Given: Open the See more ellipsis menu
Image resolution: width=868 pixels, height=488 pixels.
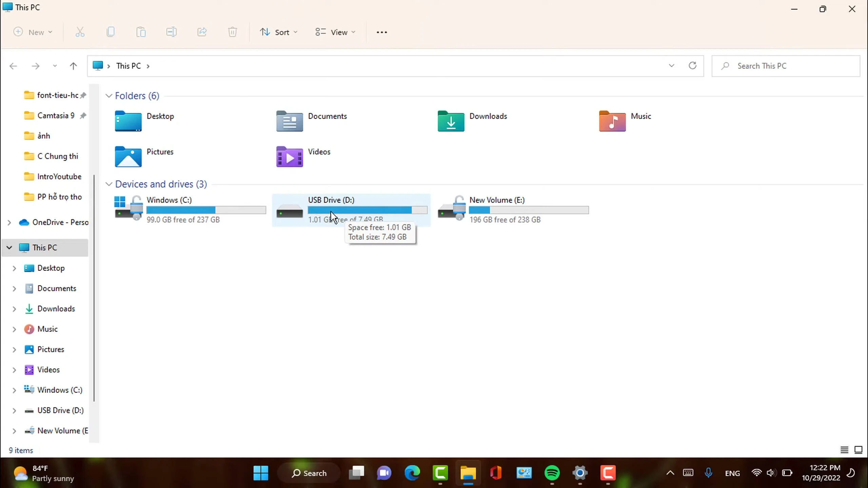Looking at the screenshot, I should 382,32.
